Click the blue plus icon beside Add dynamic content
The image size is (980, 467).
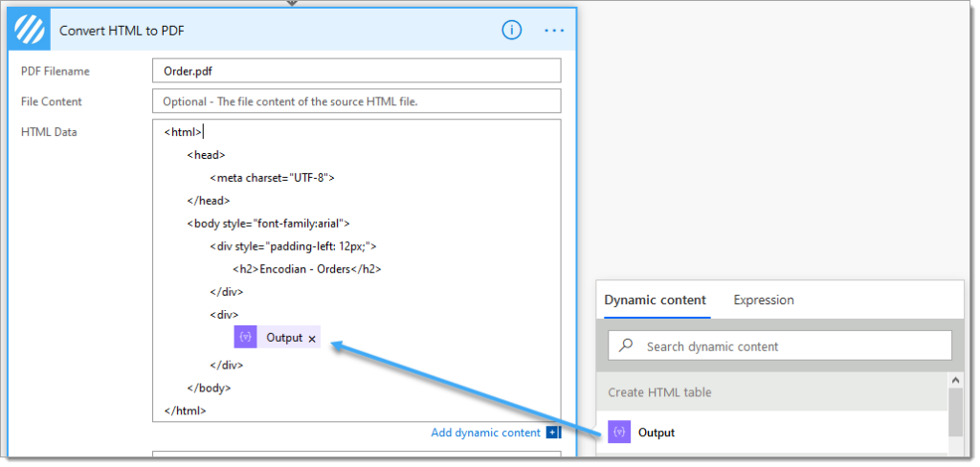(x=553, y=433)
